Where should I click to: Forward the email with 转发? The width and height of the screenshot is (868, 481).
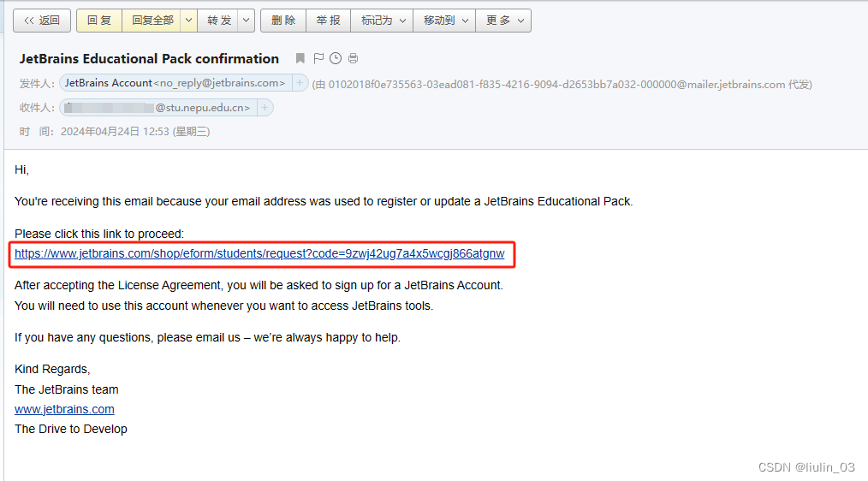click(218, 21)
